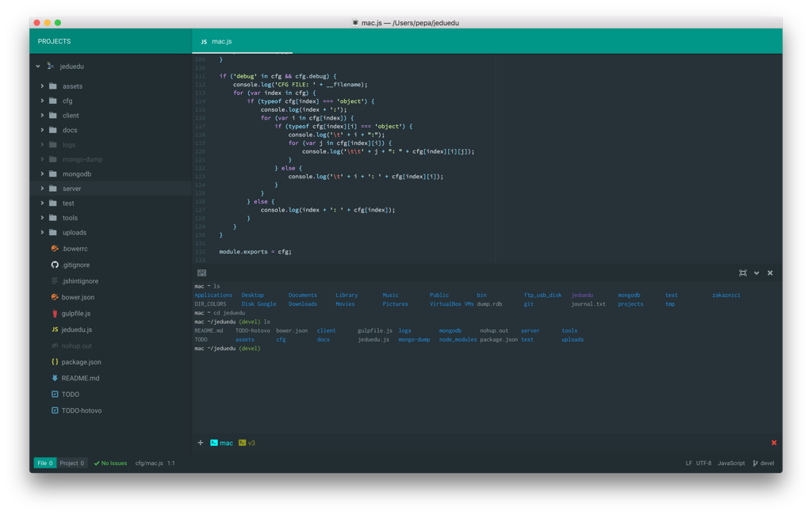The width and height of the screenshot is (812, 515).
Task: Switch to the mac.js editor tab
Action: tap(222, 41)
